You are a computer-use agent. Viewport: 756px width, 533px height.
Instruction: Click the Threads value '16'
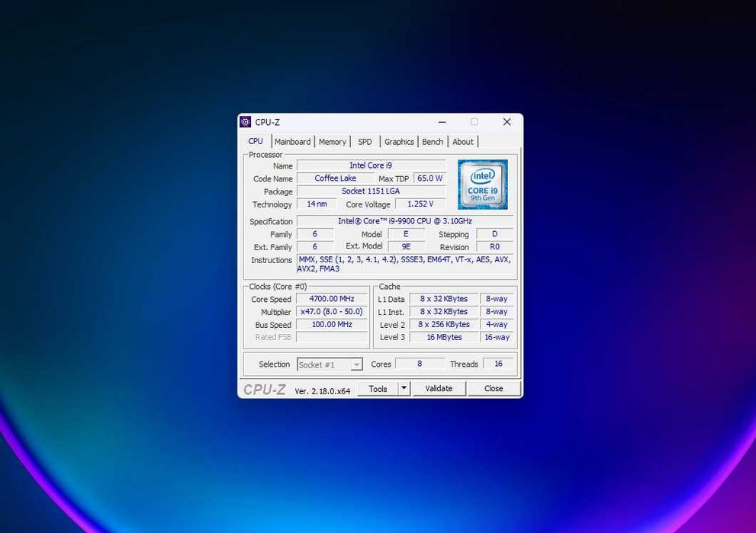pyautogui.click(x=499, y=364)
